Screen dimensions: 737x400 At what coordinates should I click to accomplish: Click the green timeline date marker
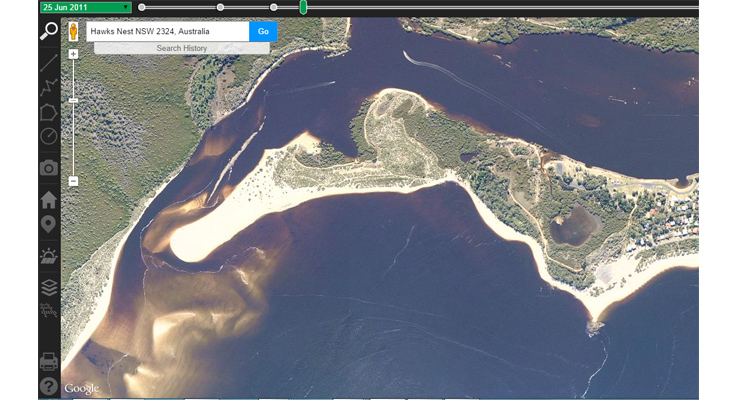pos(303,7)
